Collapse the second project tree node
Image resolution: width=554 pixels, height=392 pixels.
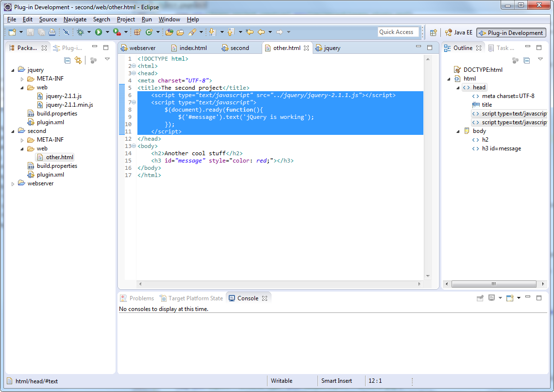tap(13, 131)
